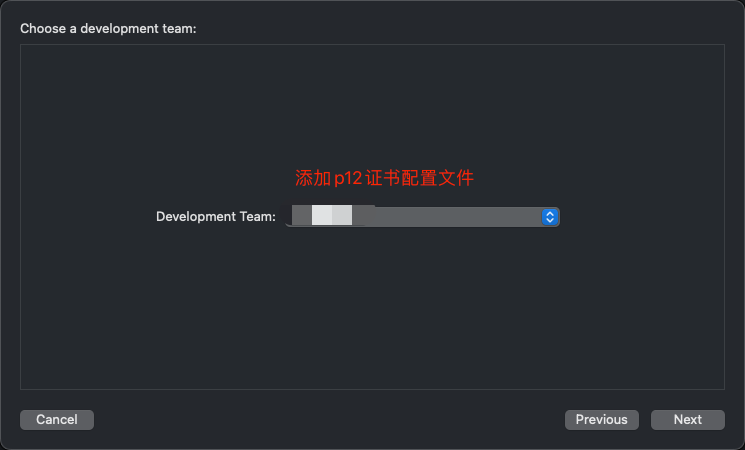Click empty area above the red annotation
The height and width of the screenshot is (450, 745).
pyautogui.click(x=372, y=105)
